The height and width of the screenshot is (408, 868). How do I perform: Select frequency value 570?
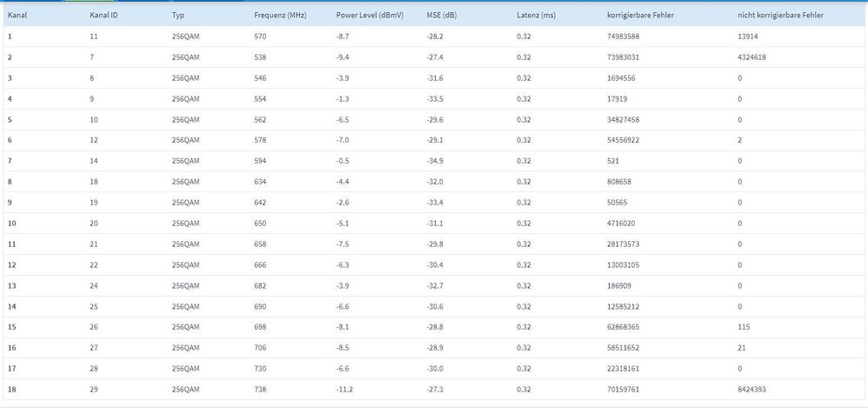tap(260, 37)
